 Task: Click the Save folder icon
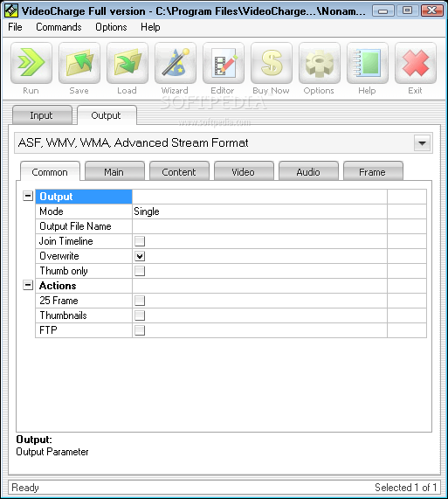point(79,63)
